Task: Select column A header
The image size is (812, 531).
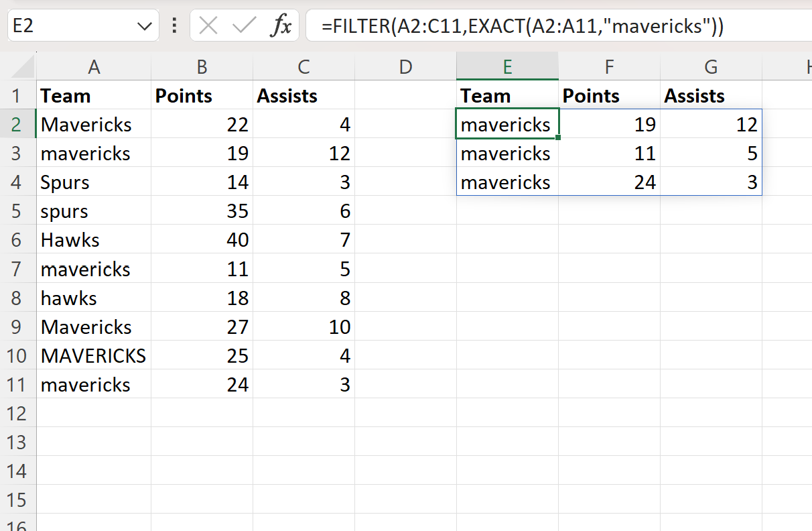Action: 94,66
